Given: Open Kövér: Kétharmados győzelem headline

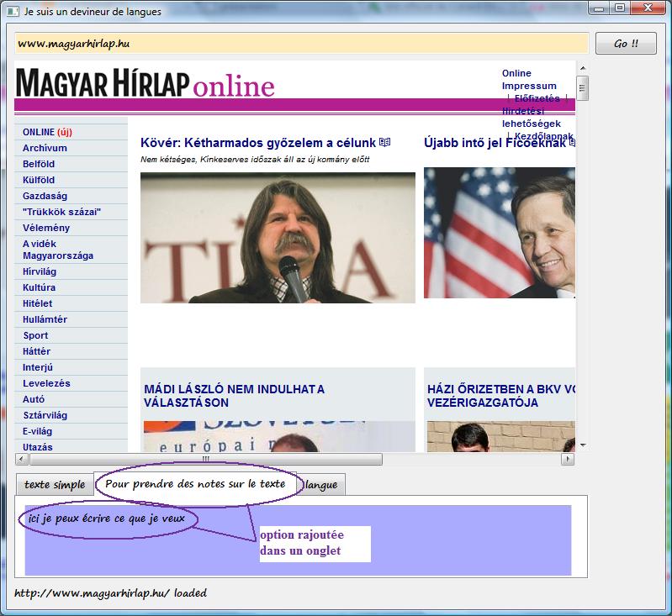Looking at the screenshot, I should [x=258, y=143].
